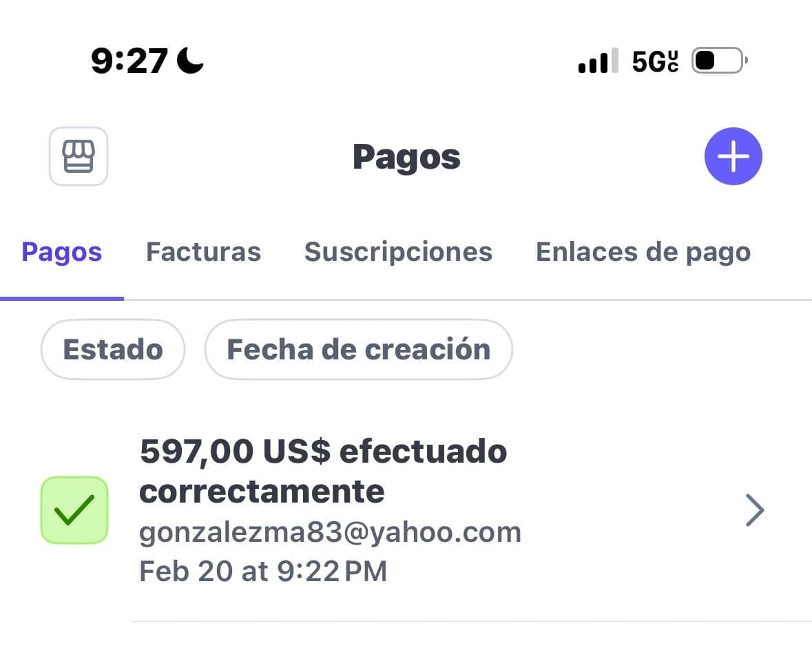Select the gonzalezma83@yahoo.com email text

click(x=331, y=532)
